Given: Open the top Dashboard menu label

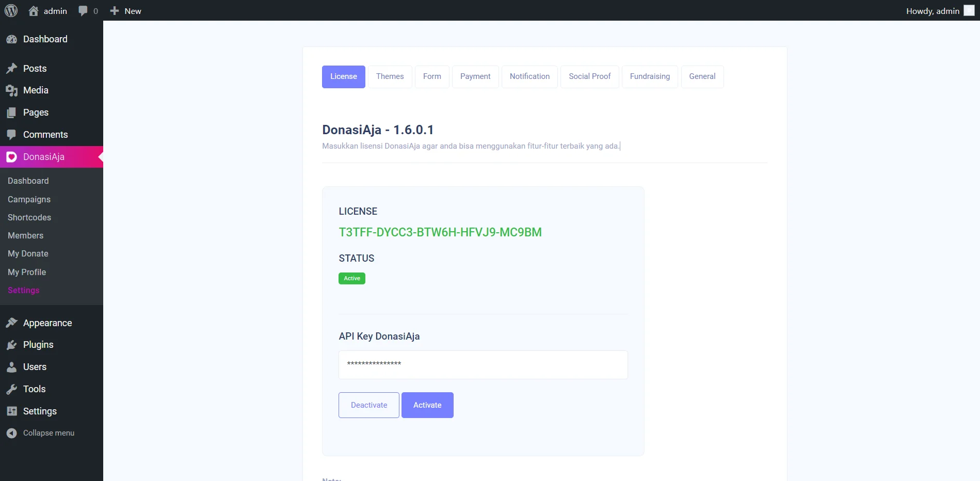Looking at the screenshot, I should tap(45, 39).
